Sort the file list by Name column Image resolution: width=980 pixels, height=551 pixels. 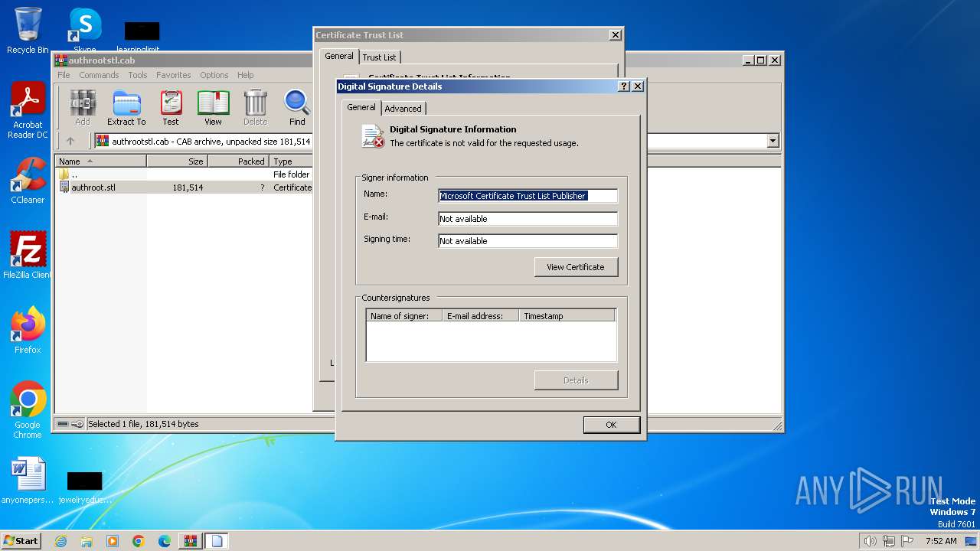point(101,161)
